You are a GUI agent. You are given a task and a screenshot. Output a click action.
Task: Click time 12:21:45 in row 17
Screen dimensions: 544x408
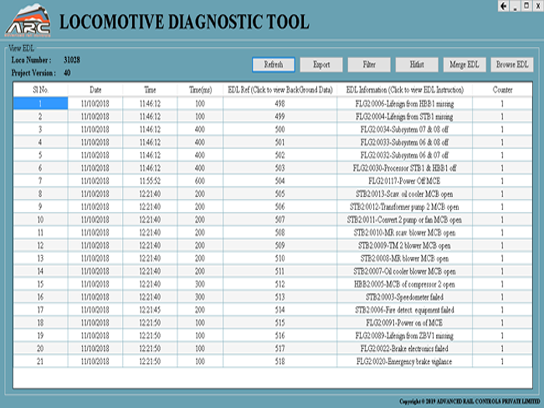coord(150,310)
